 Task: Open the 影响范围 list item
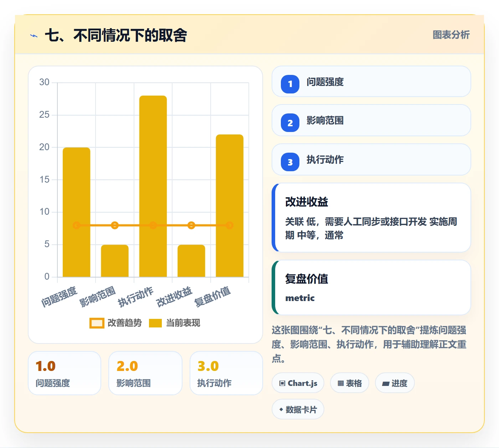click(x=371, y=120)
